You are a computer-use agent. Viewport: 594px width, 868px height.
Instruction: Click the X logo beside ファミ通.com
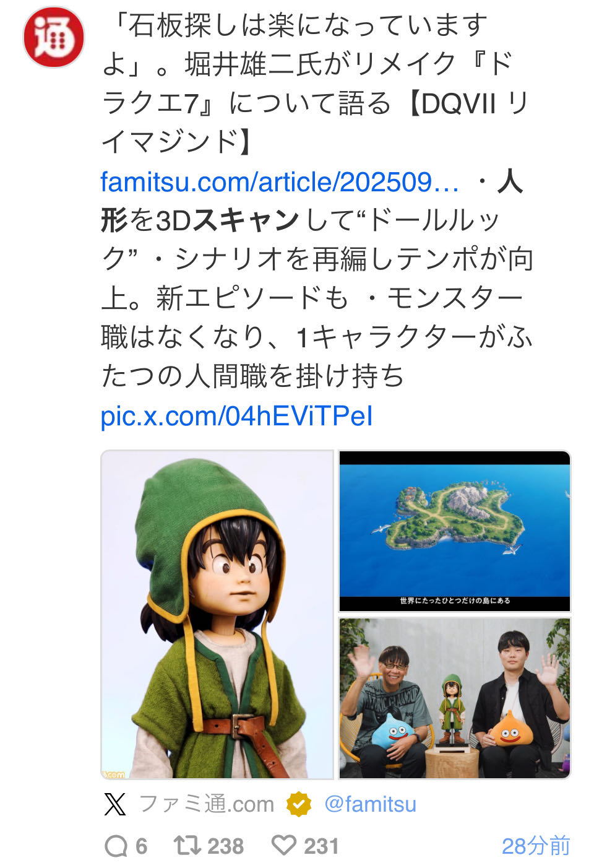[115, 804]
